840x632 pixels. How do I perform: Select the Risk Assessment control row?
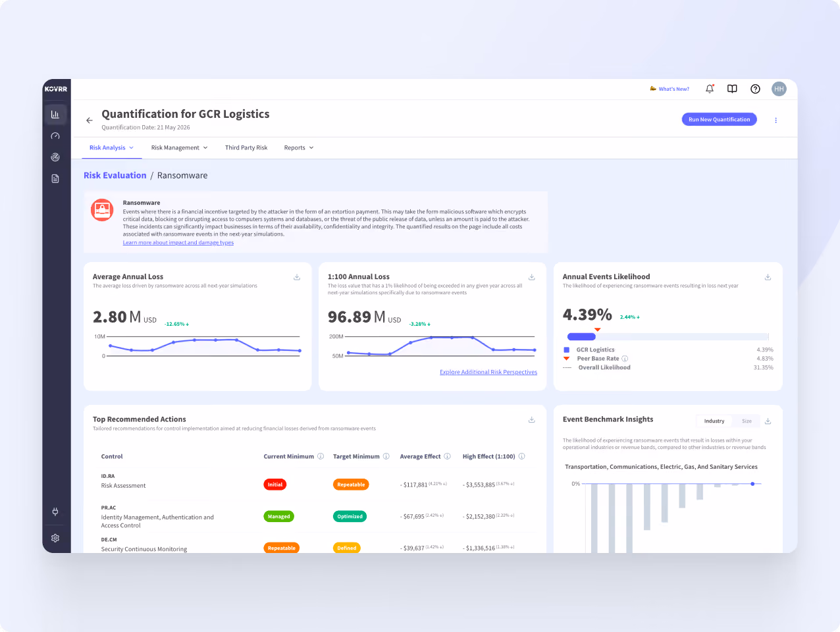pyautogui.click(x=314, y=481)
